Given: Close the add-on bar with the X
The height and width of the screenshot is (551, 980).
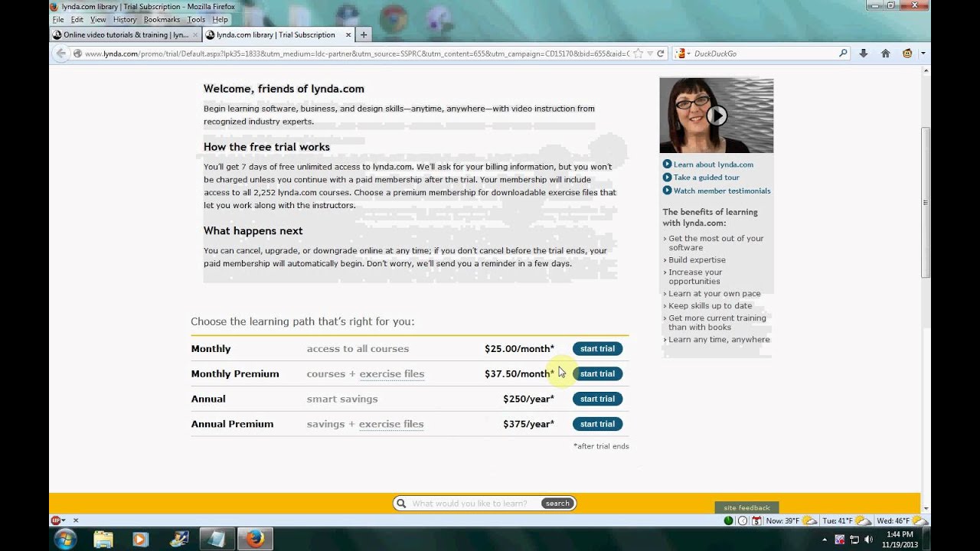Looking at the screenshot, I should click(x=75, y=520).
